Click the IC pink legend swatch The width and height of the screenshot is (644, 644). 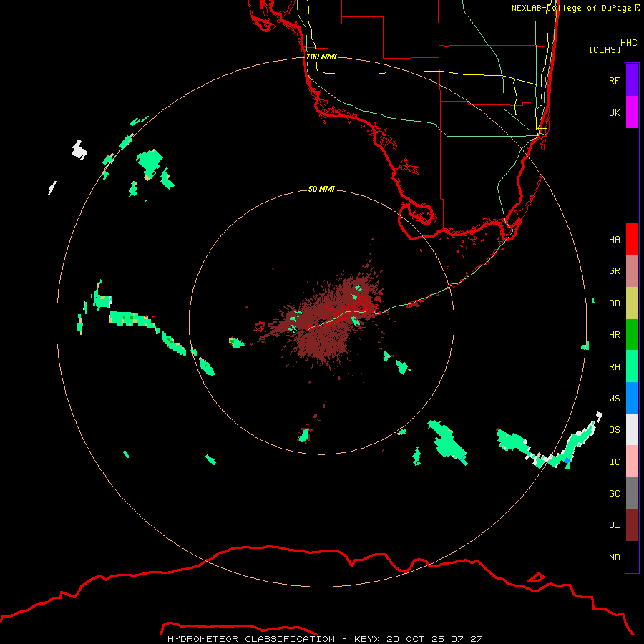coord(632,462)
